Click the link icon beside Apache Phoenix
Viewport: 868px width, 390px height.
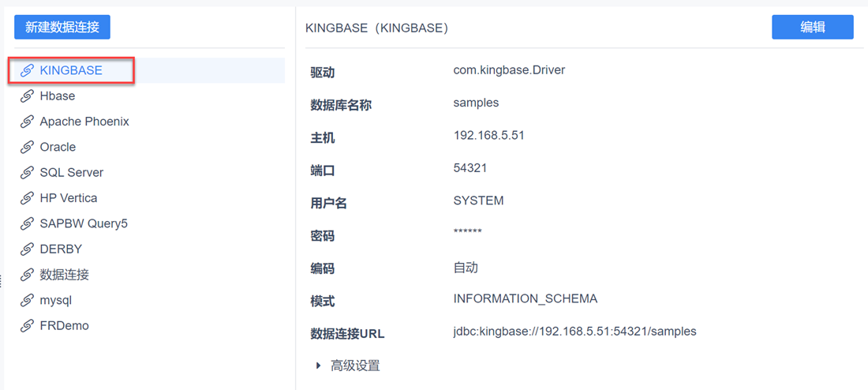(27, 122)
